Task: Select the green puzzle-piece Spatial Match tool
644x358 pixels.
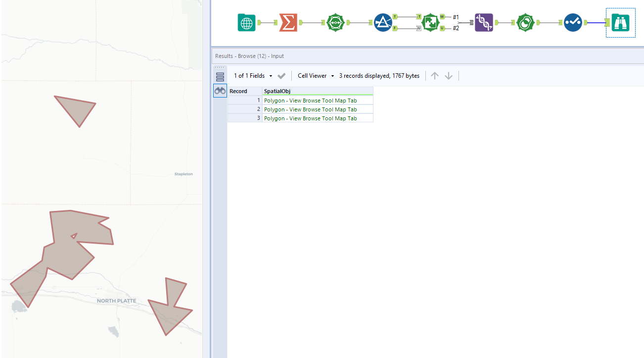Action: pos(430,23)
